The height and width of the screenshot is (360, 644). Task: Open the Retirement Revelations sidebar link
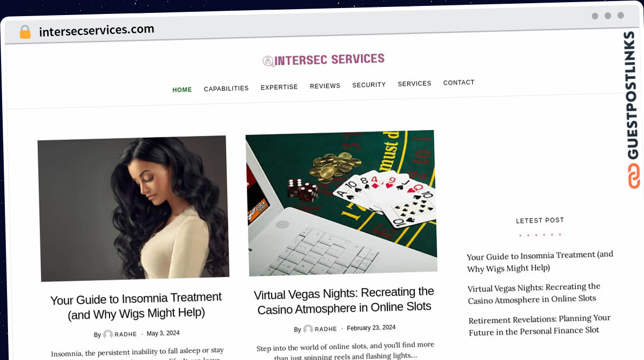click(540, 325)
